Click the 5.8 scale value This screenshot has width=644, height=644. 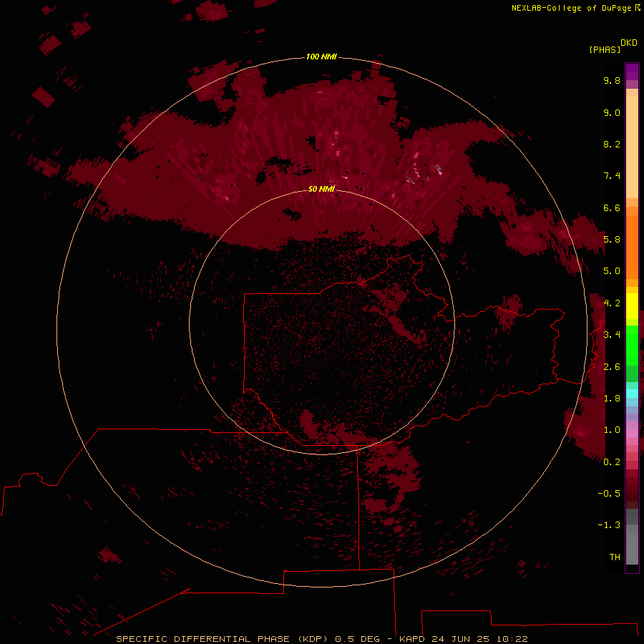(612, 240)
